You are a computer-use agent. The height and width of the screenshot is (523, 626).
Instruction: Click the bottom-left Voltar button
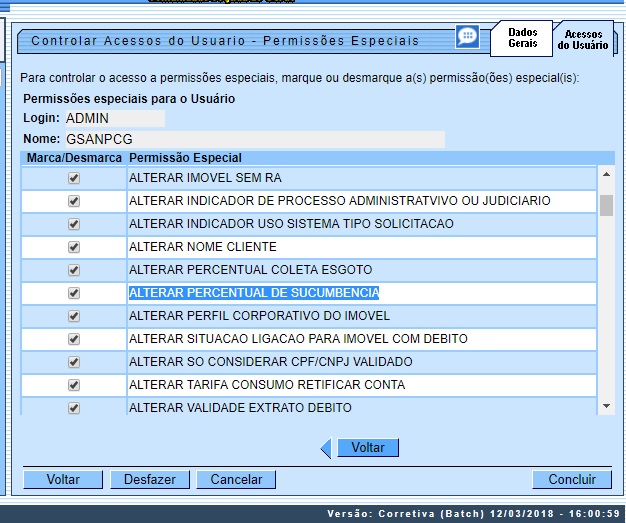(63, 479)
